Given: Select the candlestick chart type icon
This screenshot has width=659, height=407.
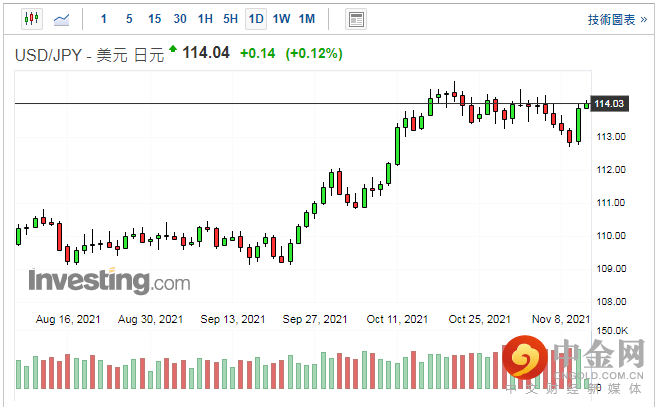Looking at the screenshot, I should point(31,19).
